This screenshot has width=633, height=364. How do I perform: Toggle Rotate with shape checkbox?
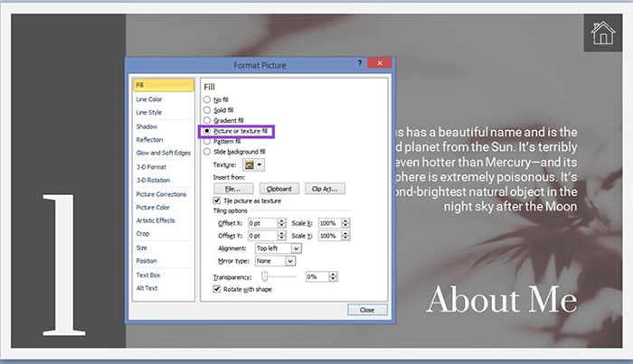217,289
